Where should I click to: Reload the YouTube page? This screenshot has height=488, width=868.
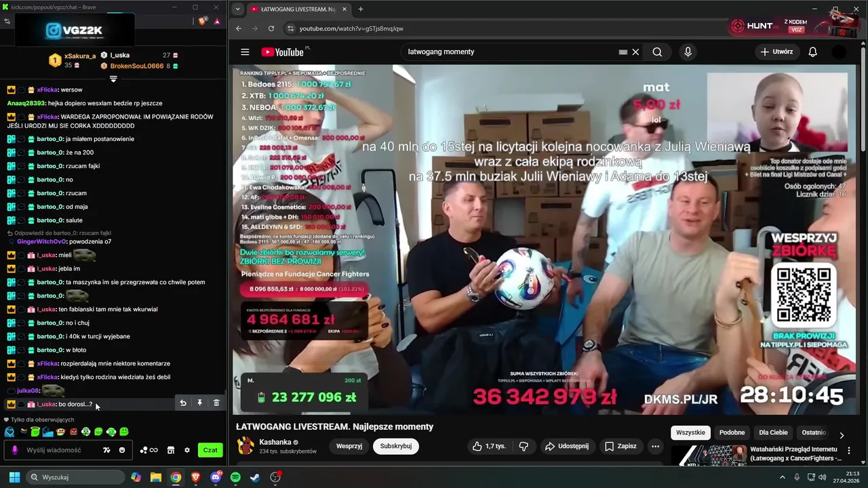pyautogui.click(x=271, y=28)
